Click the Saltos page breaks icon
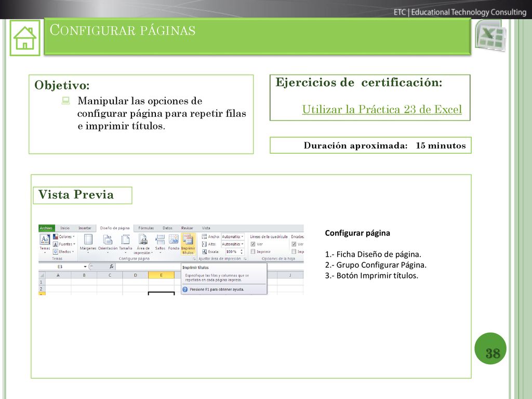 160,239
